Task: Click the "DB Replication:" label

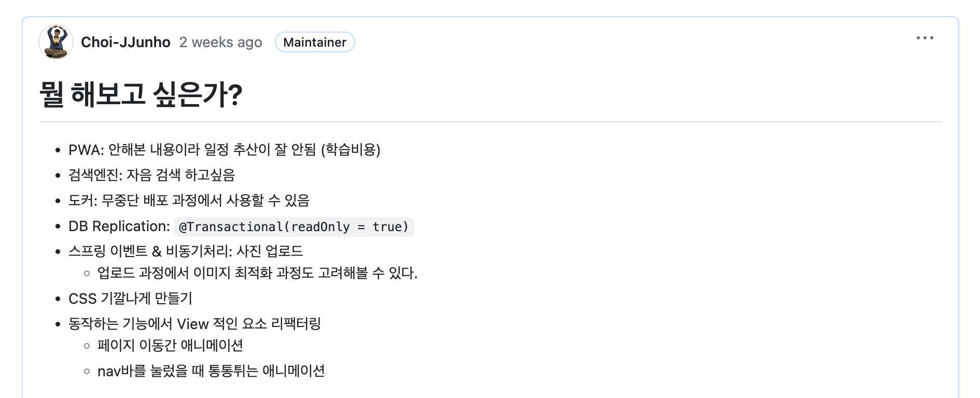Action: [x=119, y=226]
